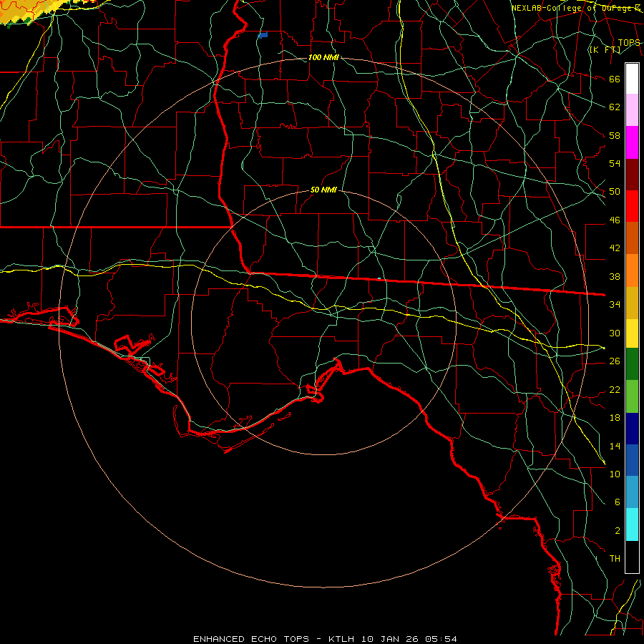Viewport: 644px width, 644px height.
Task: Click the '38' legend label
Action: click(615, 276)
